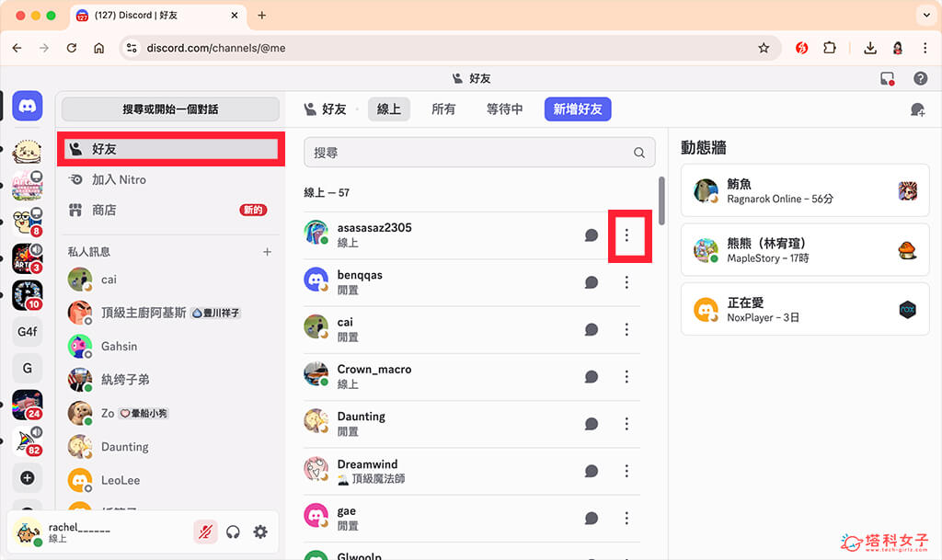Open the server with 82 notifications badge
Image resolution: width=942 pixels, height=560 pixels.
27,441
